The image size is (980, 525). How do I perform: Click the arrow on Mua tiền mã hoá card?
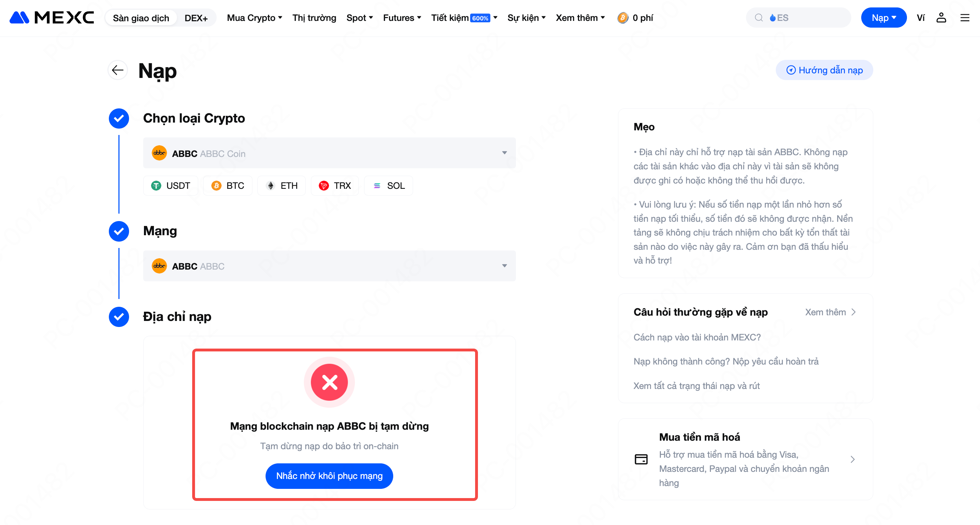tap(853, 459)
